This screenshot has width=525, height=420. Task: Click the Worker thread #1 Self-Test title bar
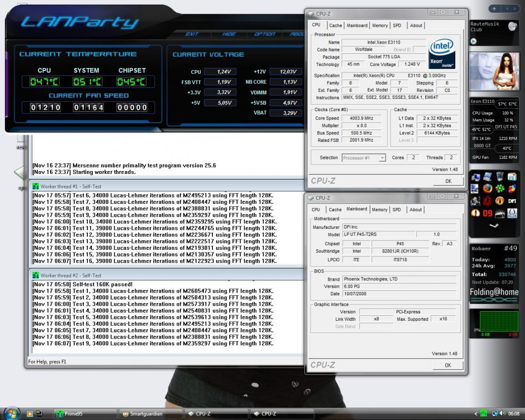167,187
